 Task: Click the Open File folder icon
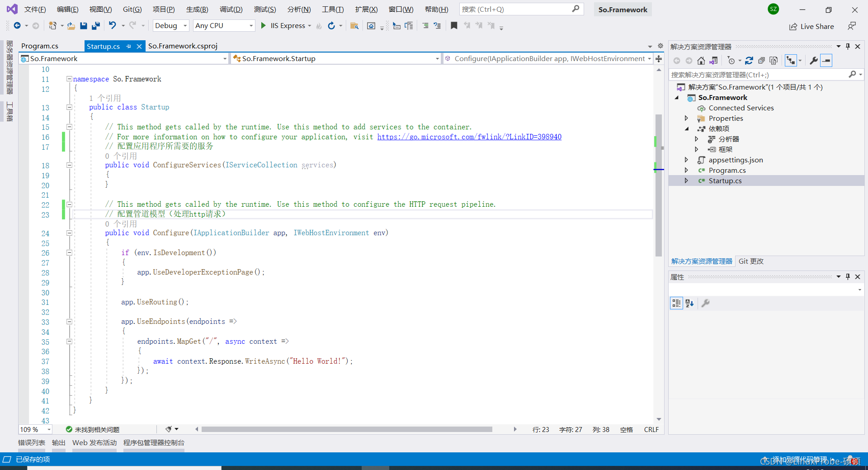tap(71, 26)
